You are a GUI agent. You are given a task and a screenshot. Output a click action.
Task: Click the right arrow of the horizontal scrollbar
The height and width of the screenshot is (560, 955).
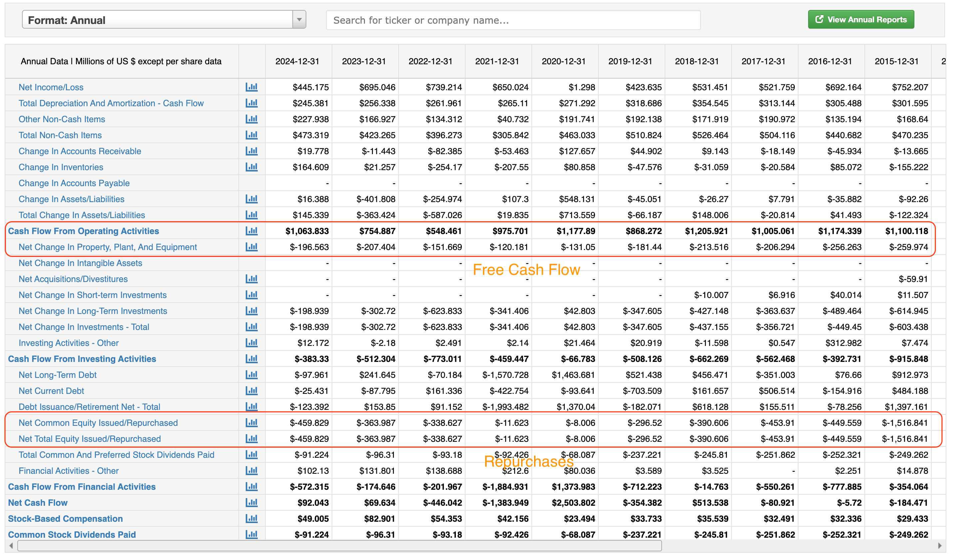[x=939, y=546]
